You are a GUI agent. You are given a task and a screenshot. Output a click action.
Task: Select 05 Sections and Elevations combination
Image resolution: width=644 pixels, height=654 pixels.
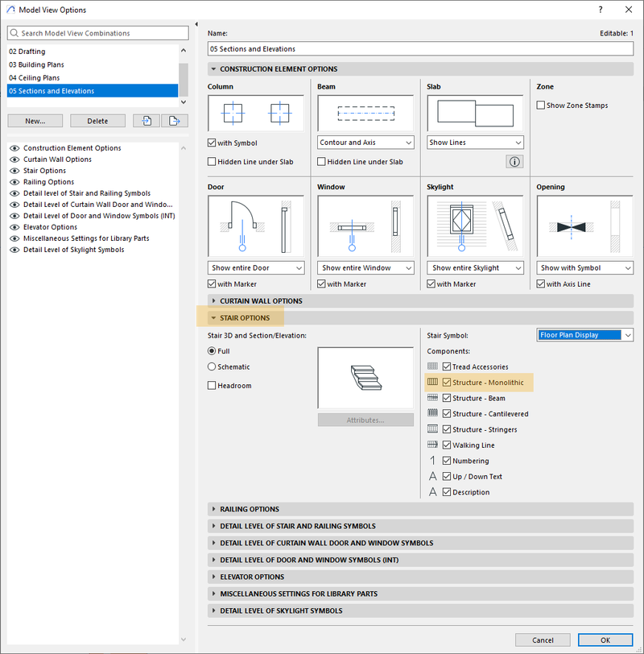tap(93, 91)
